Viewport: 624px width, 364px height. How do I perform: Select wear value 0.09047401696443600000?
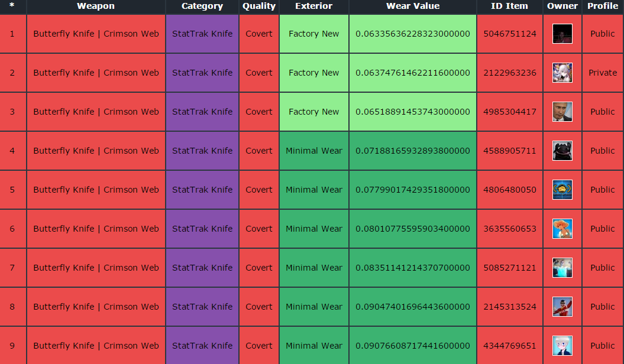click(x=413, y=306)
